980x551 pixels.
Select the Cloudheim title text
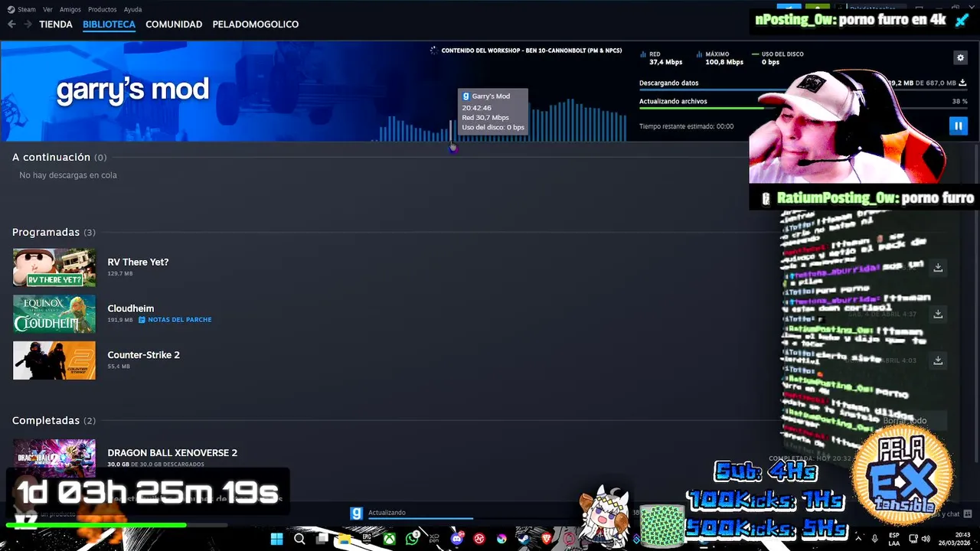click(x=131, y=308)
